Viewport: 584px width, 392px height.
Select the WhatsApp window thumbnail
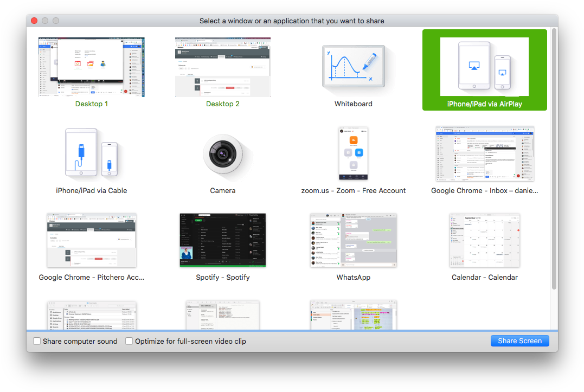354,240
